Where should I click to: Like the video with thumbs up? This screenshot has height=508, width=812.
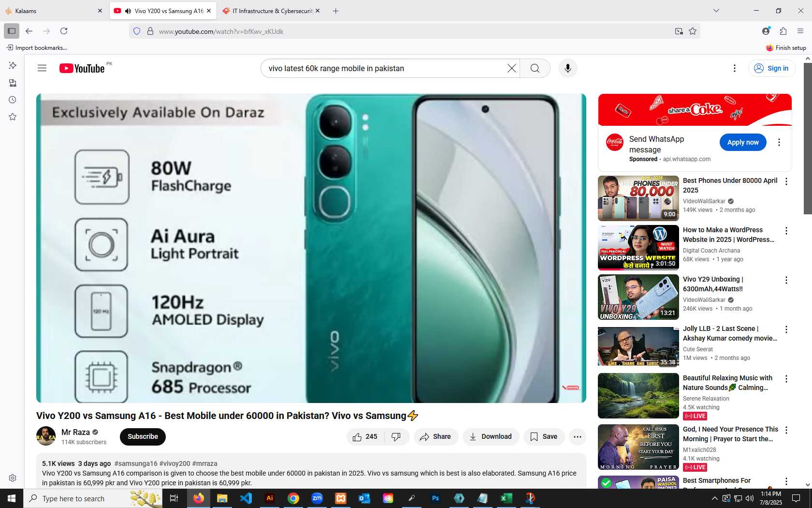pyautogui.click(x=365, y=436)
